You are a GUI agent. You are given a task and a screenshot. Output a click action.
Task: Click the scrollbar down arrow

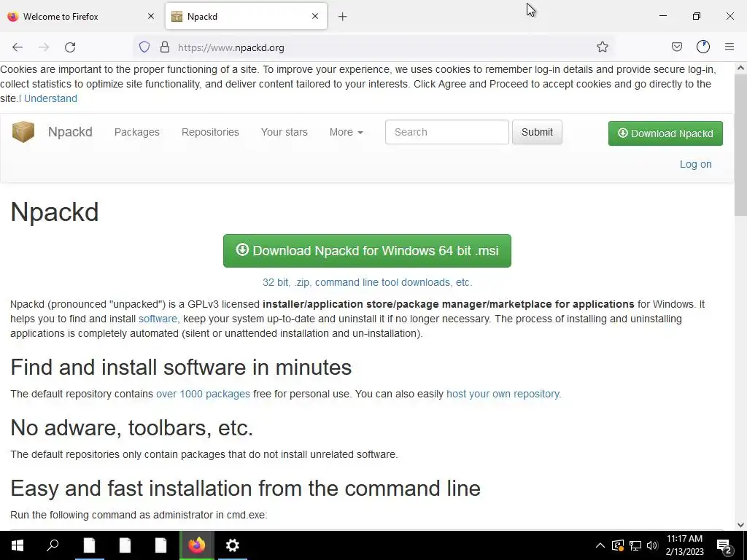(740, 525)
